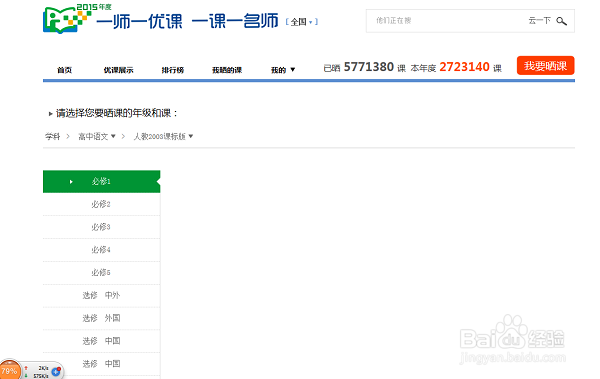
Task: Select 必修4 in the grade list
Action: (101, 250)
